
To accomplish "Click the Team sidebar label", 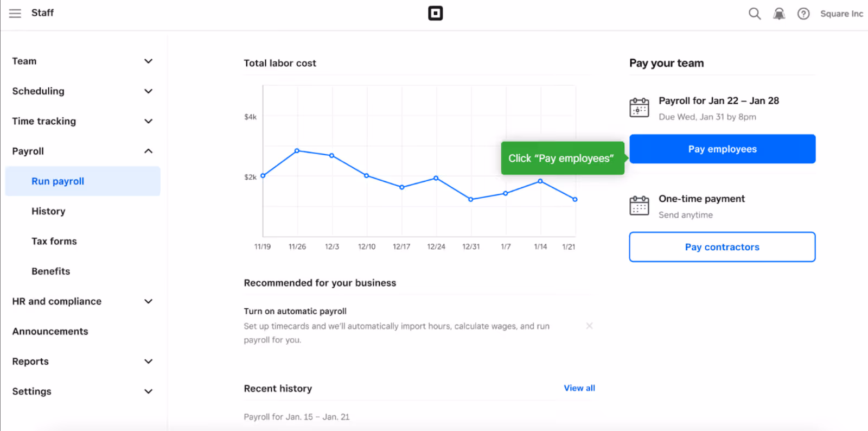I will 24,61.
